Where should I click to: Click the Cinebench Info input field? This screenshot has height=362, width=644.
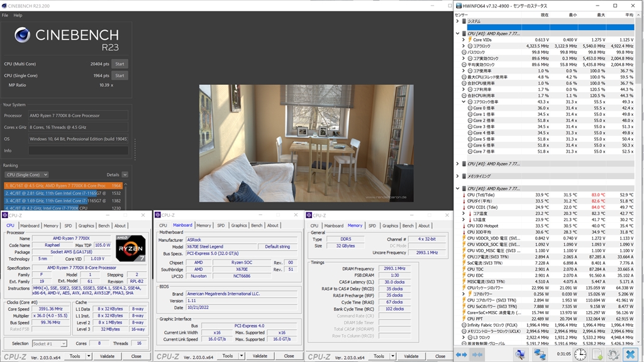[78, 151]
